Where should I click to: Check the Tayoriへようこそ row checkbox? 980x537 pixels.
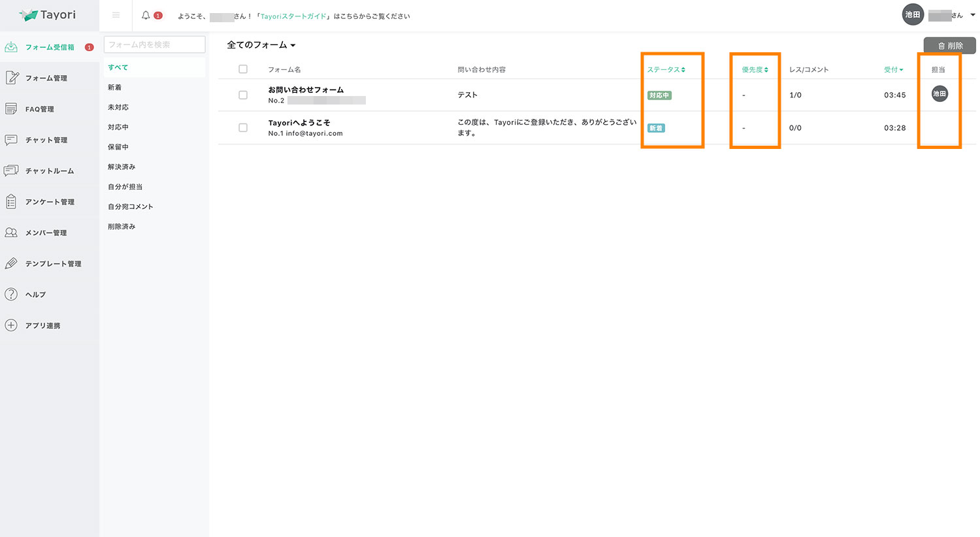(243, 127)
